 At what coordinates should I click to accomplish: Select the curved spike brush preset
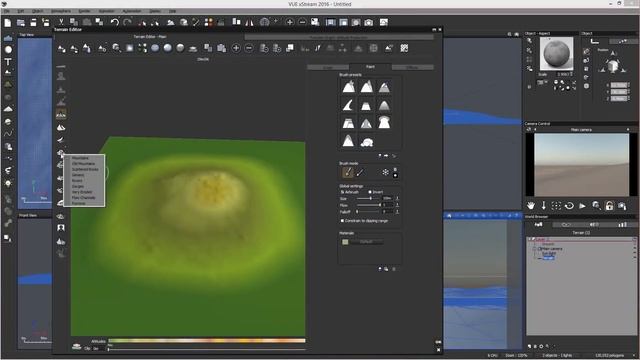[348, 105]
